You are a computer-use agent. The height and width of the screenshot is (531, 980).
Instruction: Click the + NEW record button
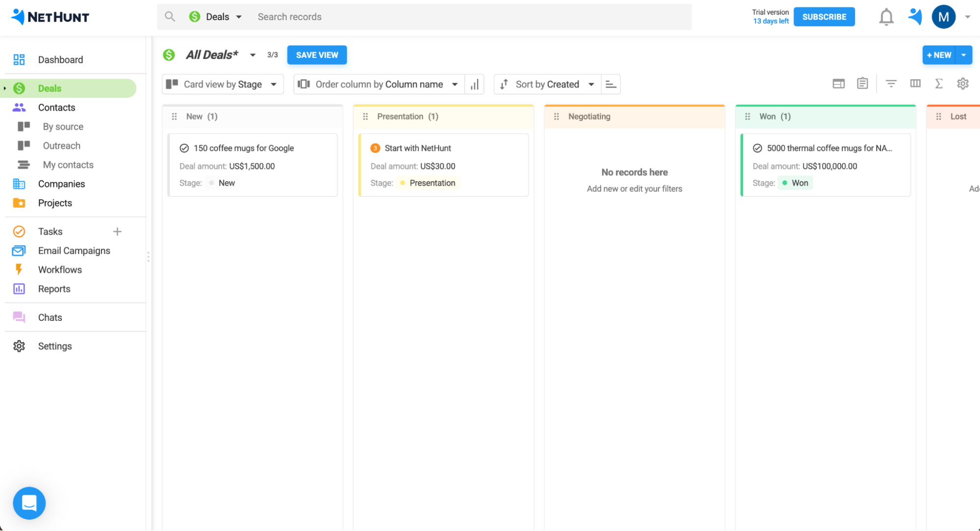939,55
